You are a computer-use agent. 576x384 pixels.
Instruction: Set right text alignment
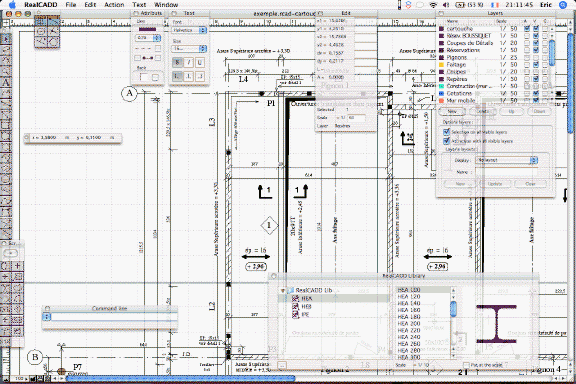[199, 76]
